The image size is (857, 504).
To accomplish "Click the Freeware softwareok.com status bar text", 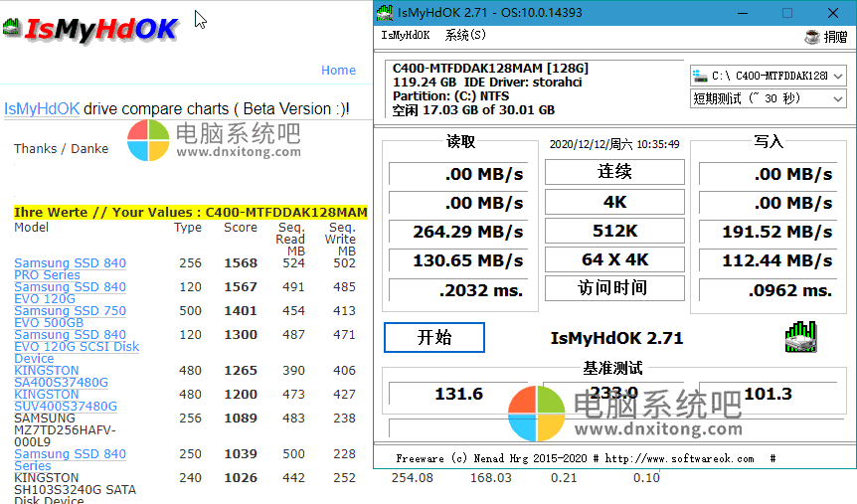I will [x=586, y=458].
